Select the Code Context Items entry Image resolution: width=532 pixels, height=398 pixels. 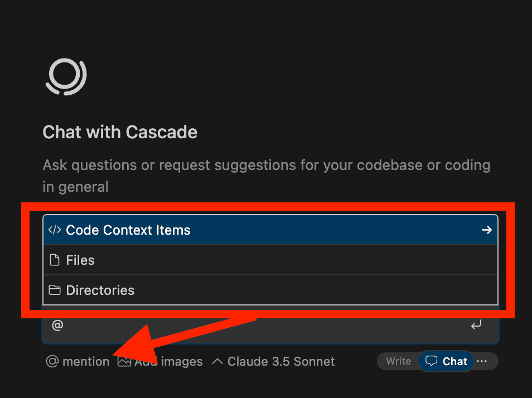click(128, 230)
